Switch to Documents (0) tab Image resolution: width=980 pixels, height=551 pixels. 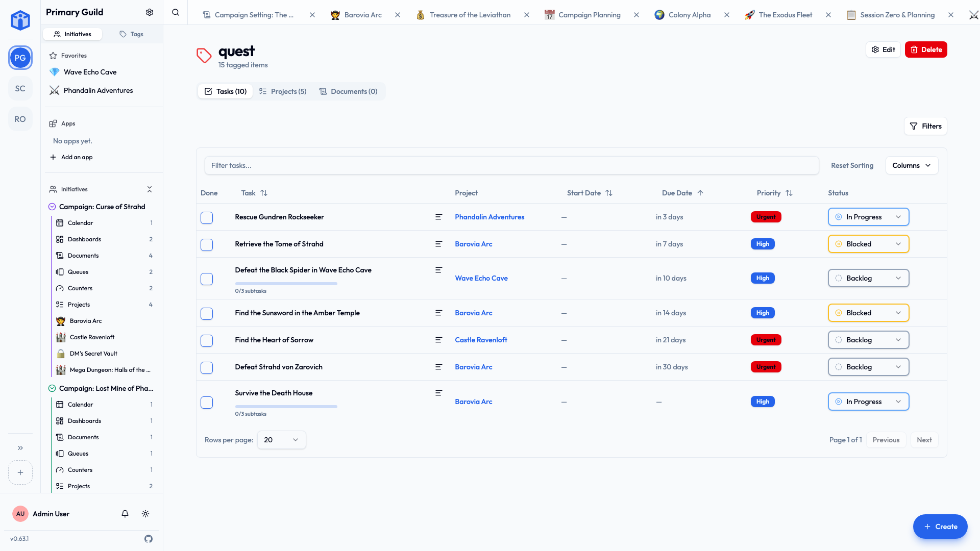coord(348,91)
